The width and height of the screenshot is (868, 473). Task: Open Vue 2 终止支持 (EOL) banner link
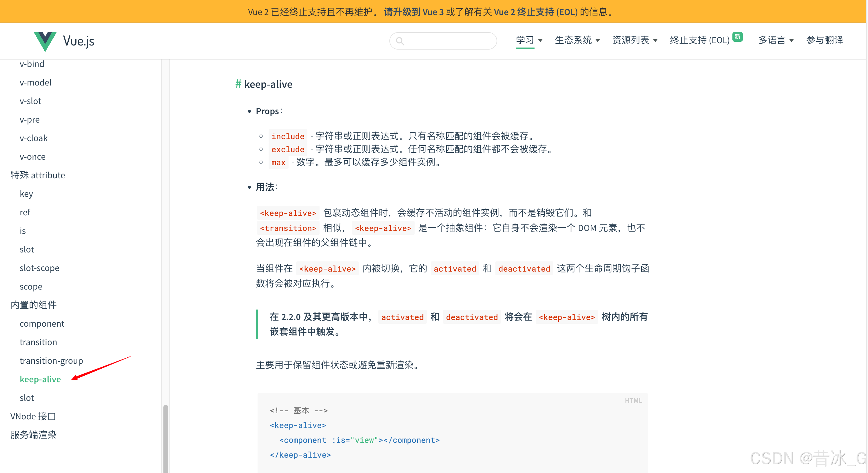pos(535,12)
